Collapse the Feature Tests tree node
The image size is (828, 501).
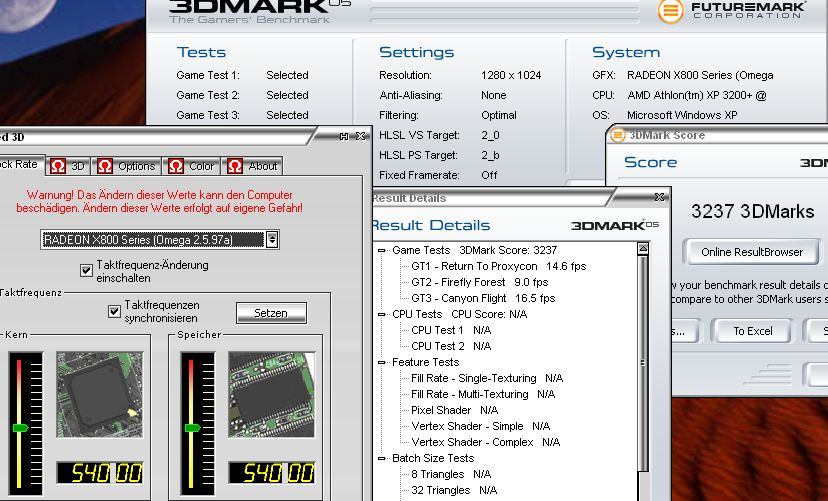click(x=382, y=363)
